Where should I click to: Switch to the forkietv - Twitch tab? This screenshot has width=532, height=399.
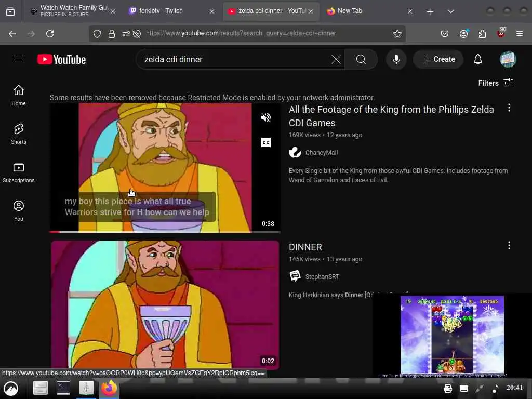coord(172,11)
